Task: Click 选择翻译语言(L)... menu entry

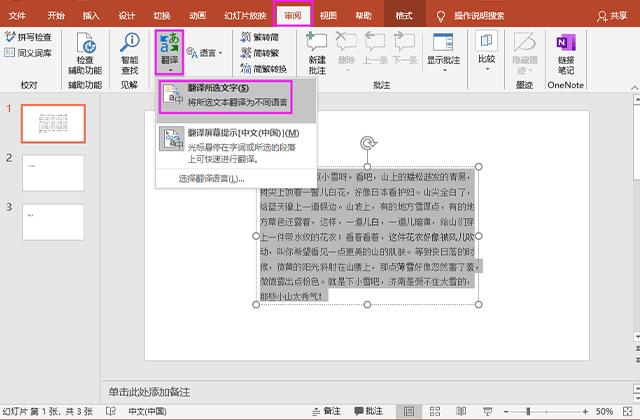Action: click(211, 179)
